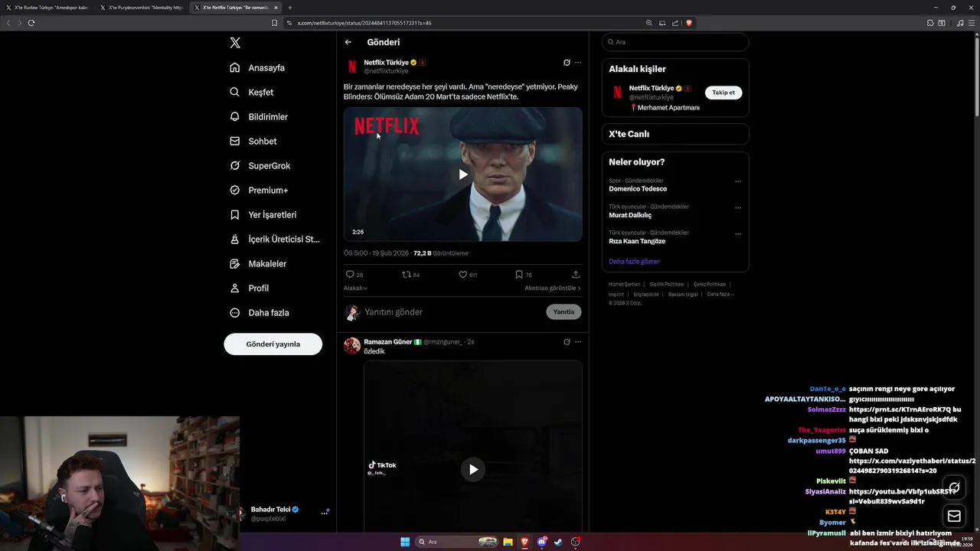Open three-dot menu on Ramazan Güner reply
Screen dimensions: 980x551
(578, 342)
